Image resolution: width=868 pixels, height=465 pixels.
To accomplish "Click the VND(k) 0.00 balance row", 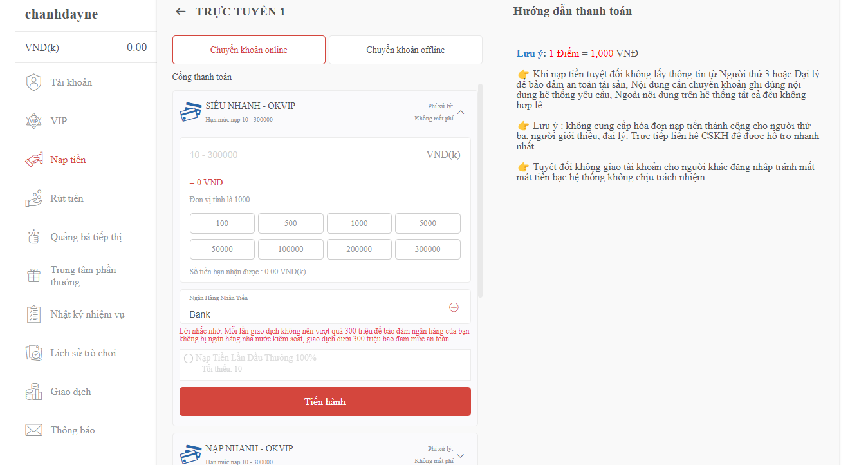I will 86,47.
